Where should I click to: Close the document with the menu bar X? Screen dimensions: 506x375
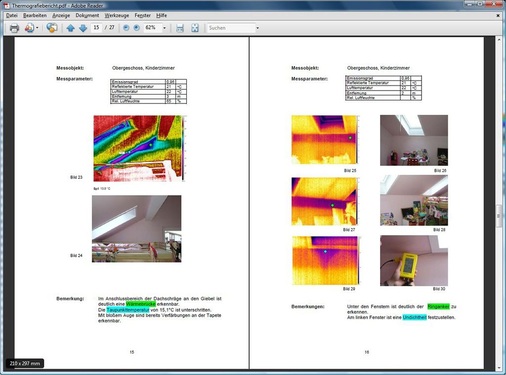pos(498,15)
